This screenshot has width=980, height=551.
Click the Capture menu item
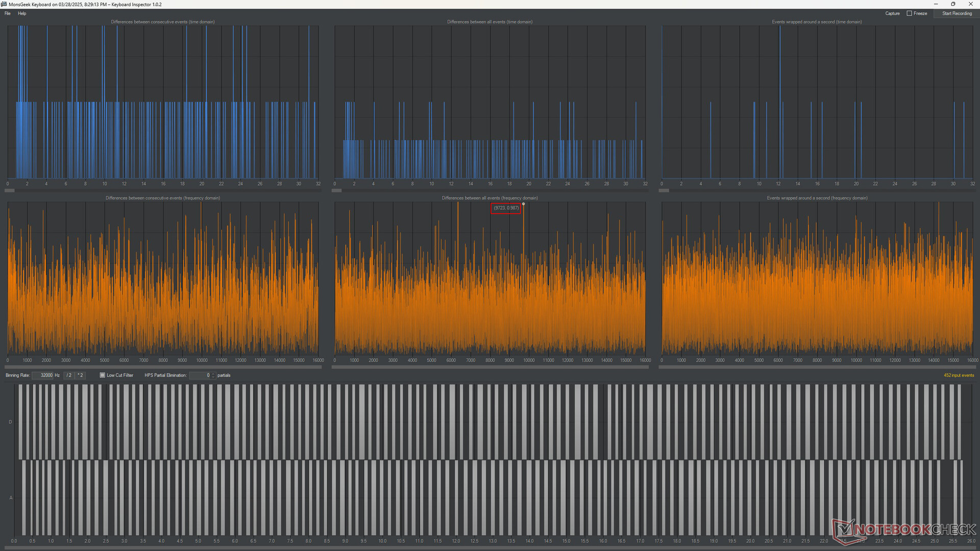[892, 13]
